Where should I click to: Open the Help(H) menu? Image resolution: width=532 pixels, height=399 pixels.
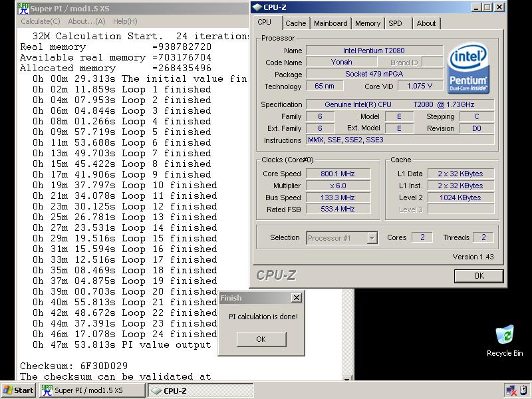pyautogui.click(x=125, y=21)
